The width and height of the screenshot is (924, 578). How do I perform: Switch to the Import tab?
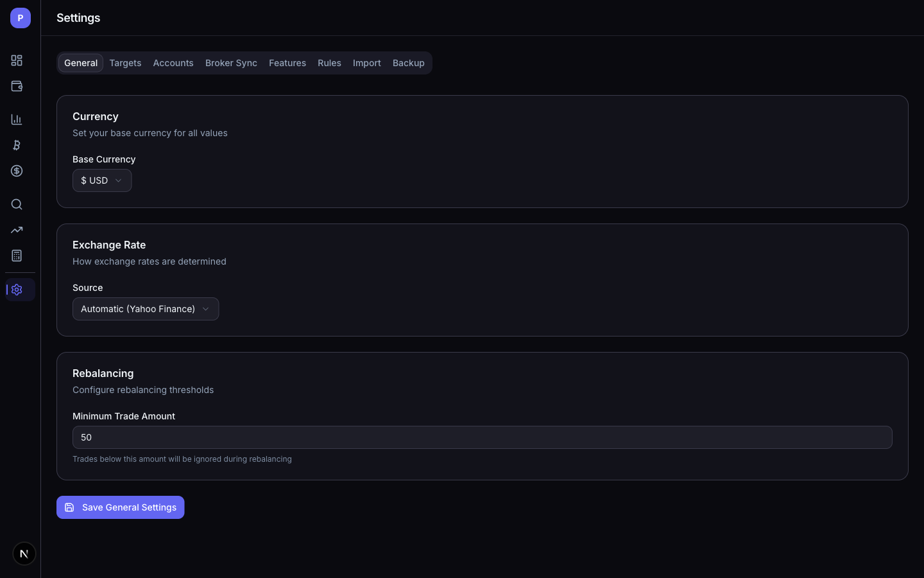click(367, 63)
